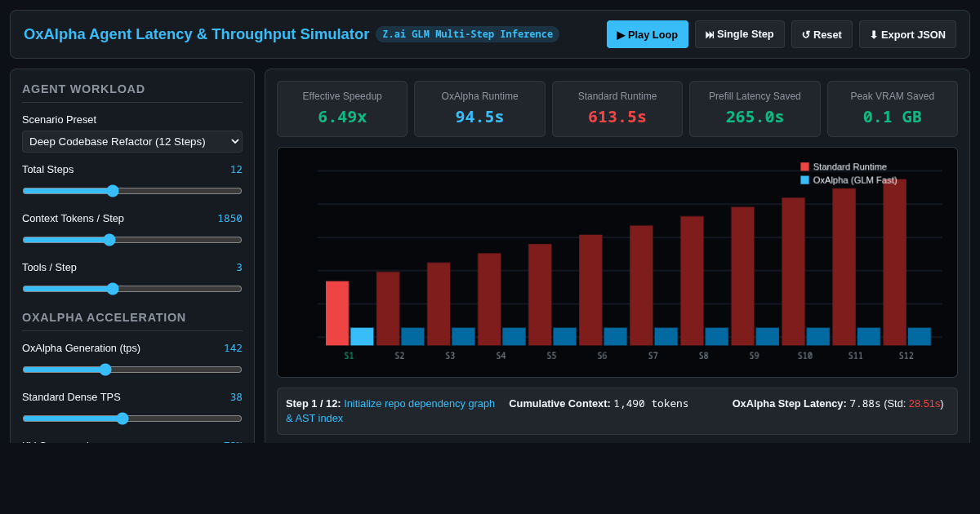This screenshot has height=514, width=980.
Task: Click the Std 28.51s latency value
Action: 924,403
